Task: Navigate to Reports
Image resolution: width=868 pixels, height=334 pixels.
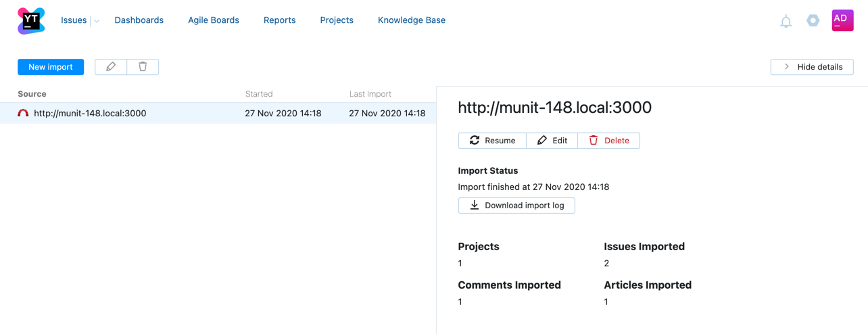Action: pos(279,20)
